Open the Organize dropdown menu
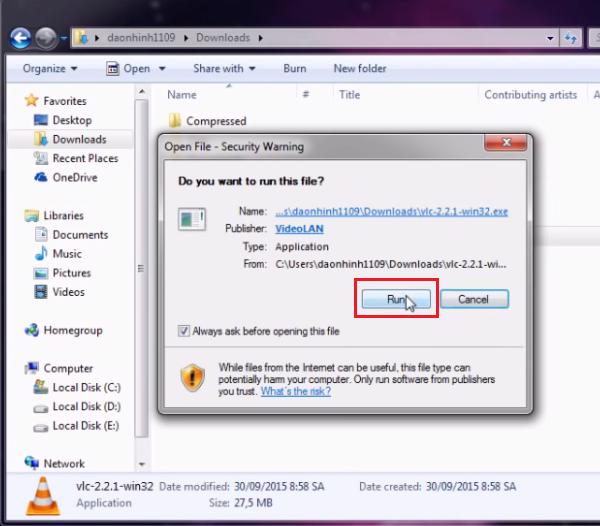 click(49, 69)
